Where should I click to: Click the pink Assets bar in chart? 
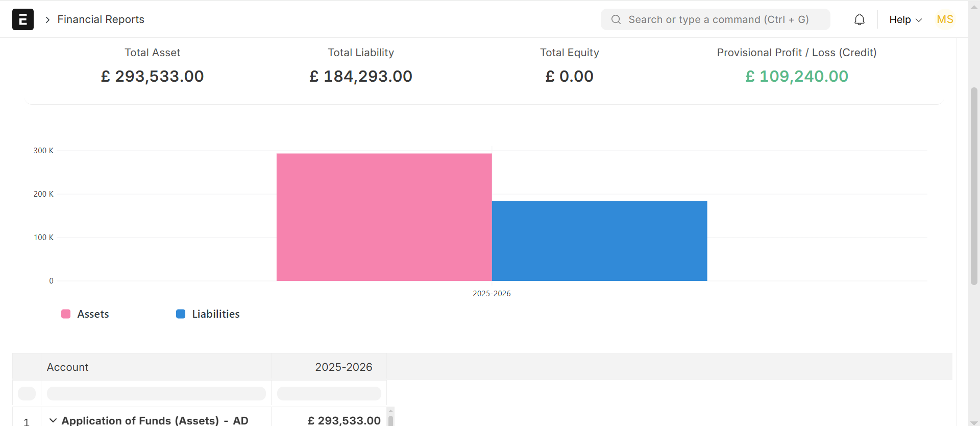pyautogui.click(x=384, y=217)
